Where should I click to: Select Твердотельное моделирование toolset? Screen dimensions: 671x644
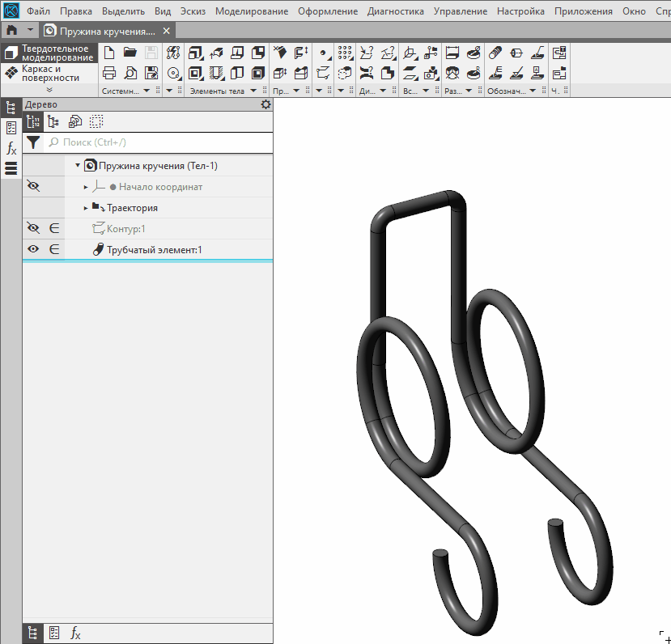click(49, 53)
